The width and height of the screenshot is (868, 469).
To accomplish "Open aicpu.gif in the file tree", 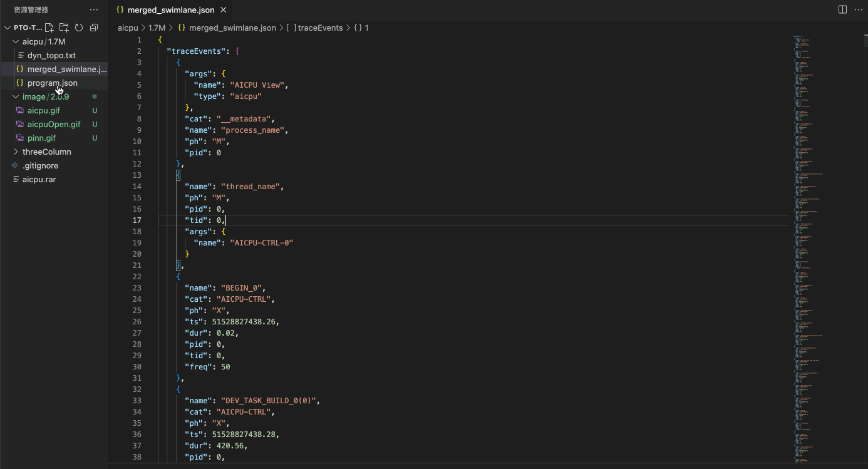I will point(44,110).
